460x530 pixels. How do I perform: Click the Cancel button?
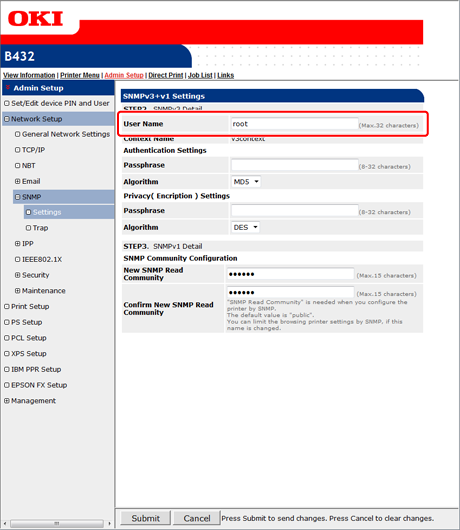click(x=197, y=518)
